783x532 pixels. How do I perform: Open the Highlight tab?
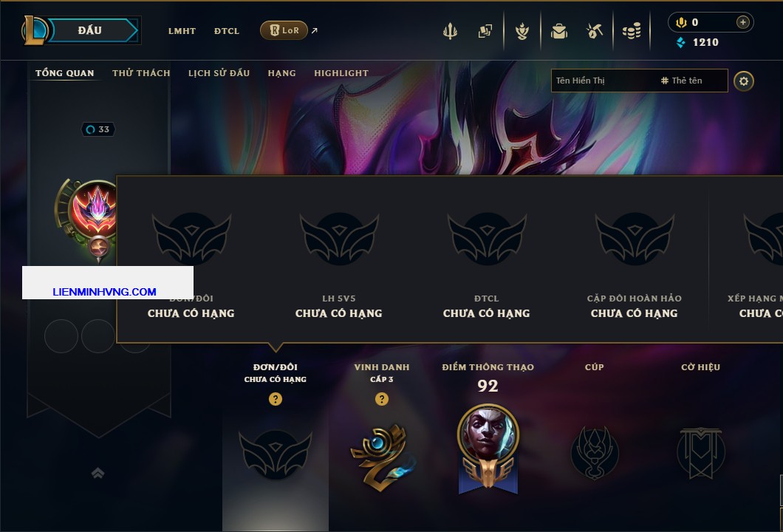tap(341, 73)
